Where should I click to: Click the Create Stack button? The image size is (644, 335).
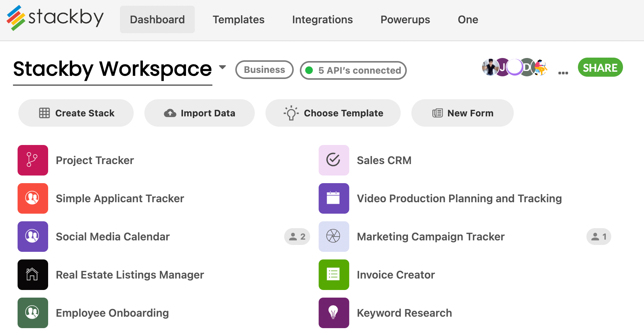click(76, 113)
